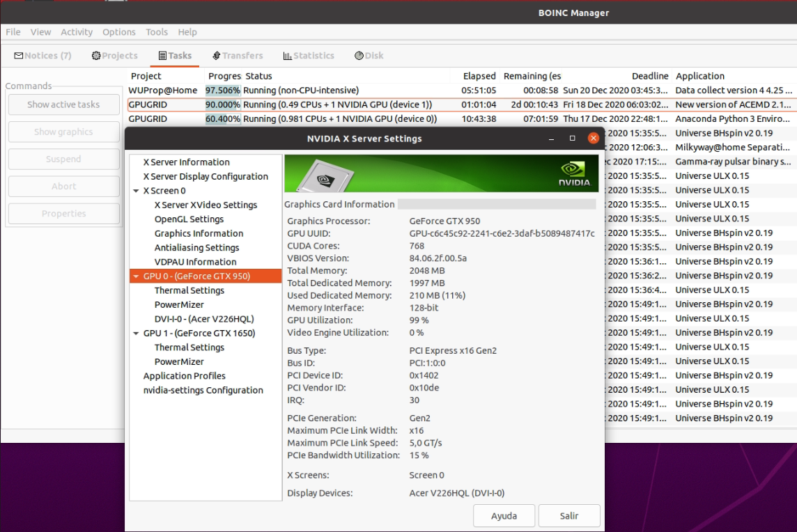
Task: Switch to the Transfers tab
Action: tap(238, 56)
